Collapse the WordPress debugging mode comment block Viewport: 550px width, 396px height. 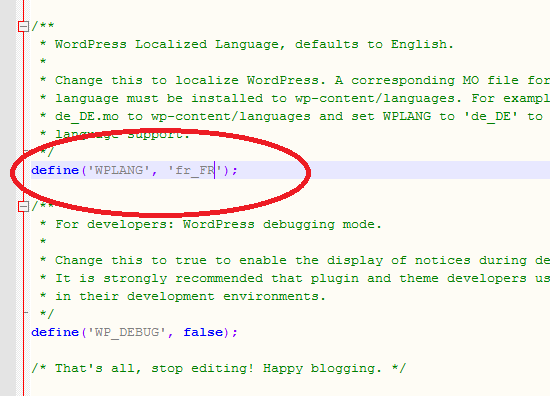23,207
